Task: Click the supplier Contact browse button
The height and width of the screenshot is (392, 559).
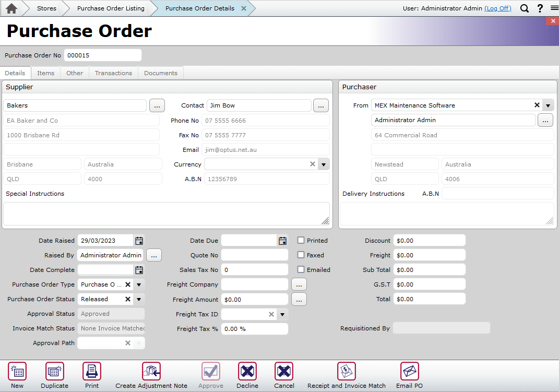Action: [320, 105]
